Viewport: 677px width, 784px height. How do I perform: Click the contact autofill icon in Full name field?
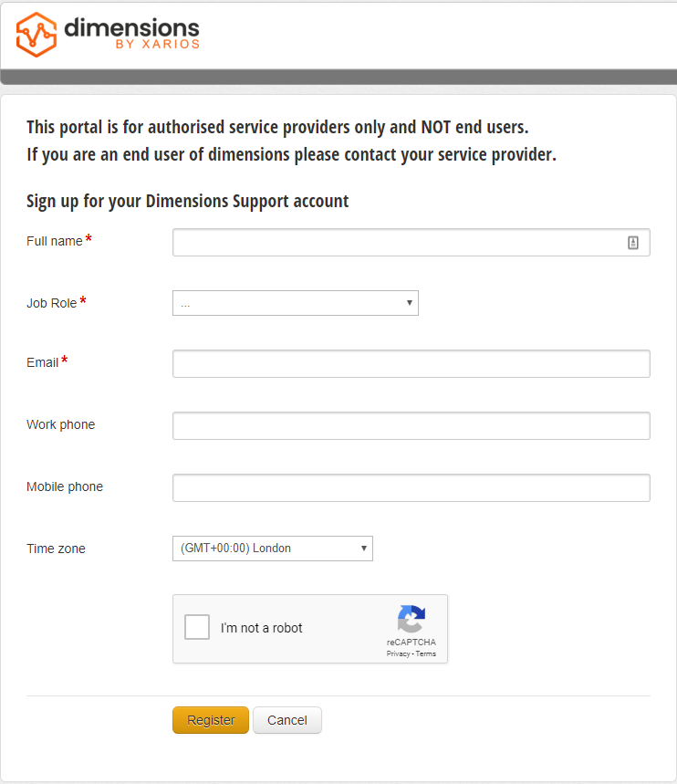coord(633,243)
